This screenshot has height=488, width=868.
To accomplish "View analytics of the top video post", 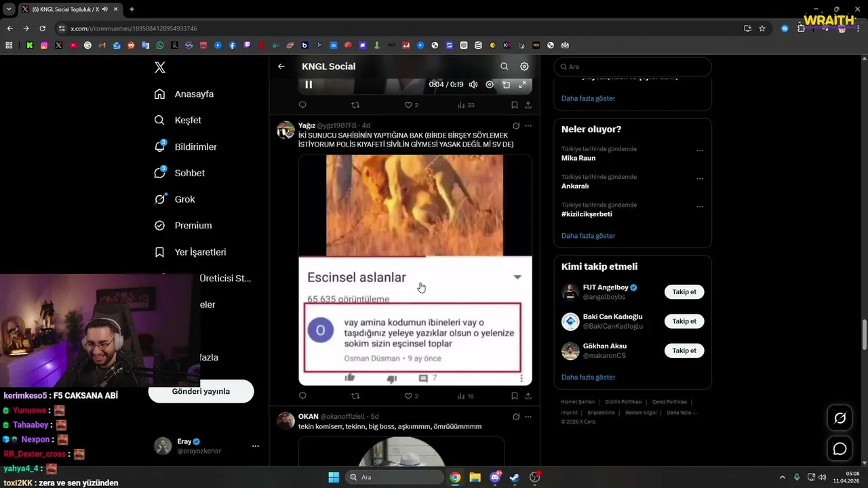I will tap(466, 105).
